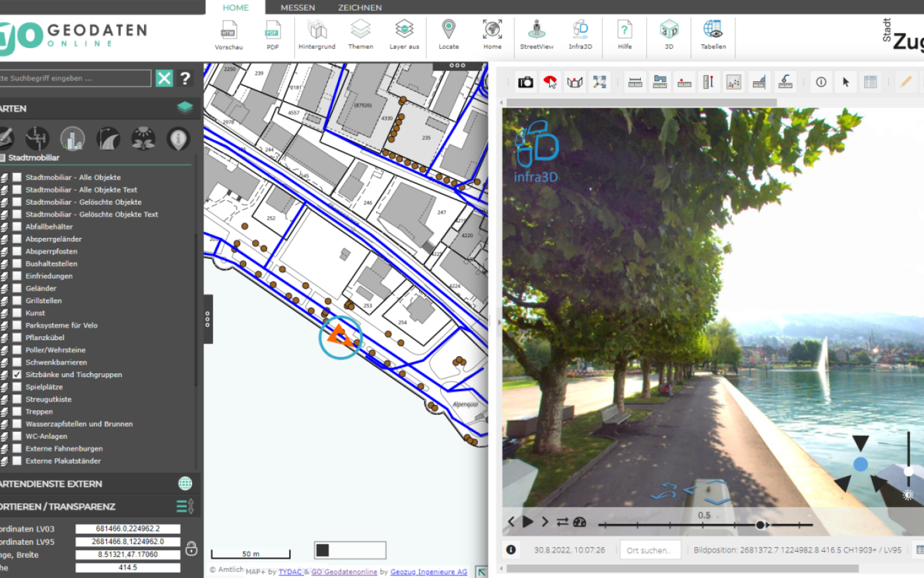Open the Hilfe help icon

pos(624,30)
